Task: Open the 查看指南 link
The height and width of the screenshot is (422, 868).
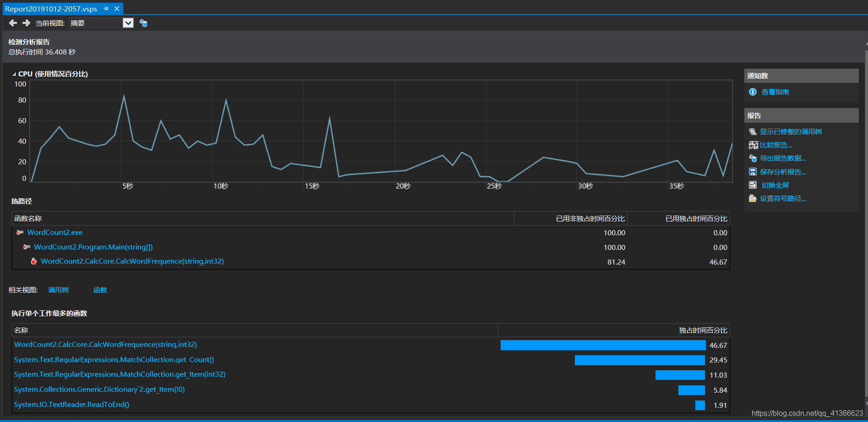Action: pos(775,92)
